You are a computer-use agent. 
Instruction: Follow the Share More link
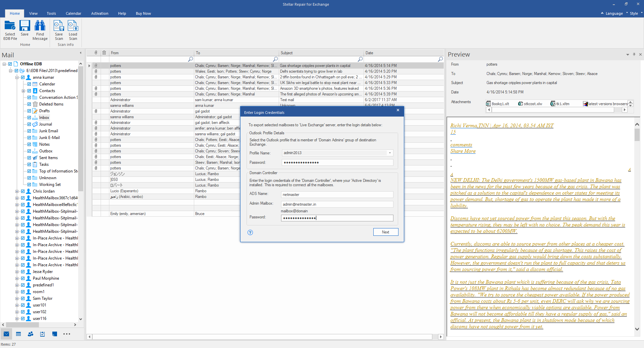click(463, 151)
